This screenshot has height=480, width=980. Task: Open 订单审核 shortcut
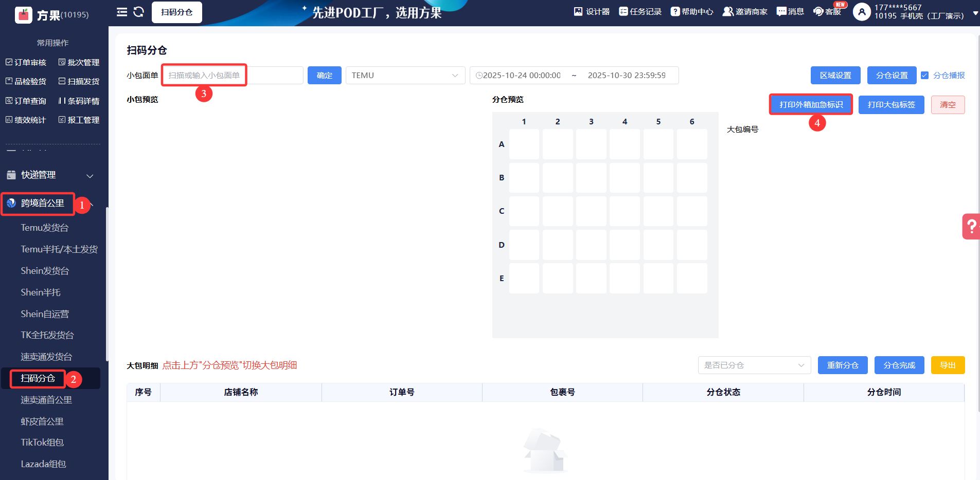point(26,62)
